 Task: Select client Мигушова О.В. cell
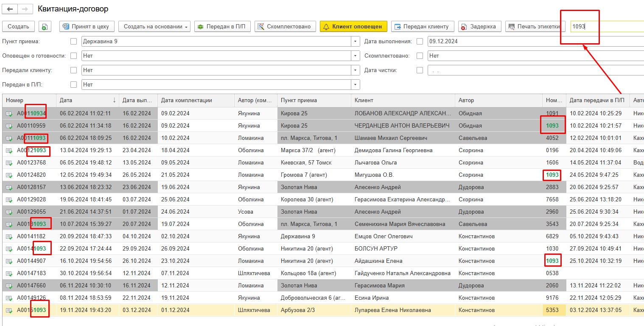403,175
